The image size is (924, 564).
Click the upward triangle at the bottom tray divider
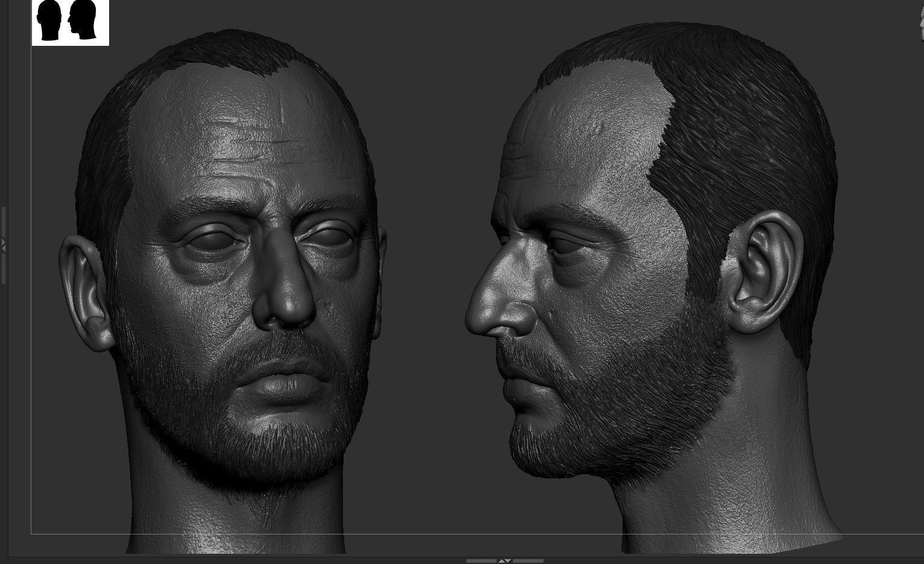click(501, 560)
